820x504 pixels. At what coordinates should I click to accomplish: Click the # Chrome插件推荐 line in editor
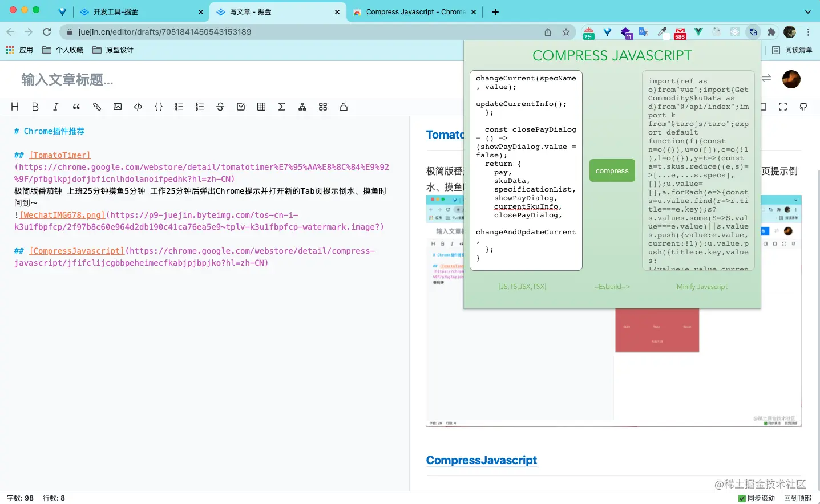49,131
